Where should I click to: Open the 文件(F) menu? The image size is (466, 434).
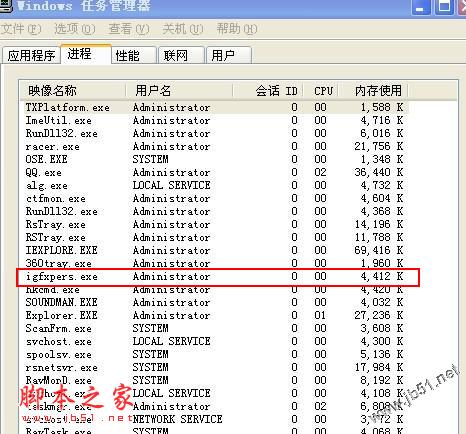21,29
